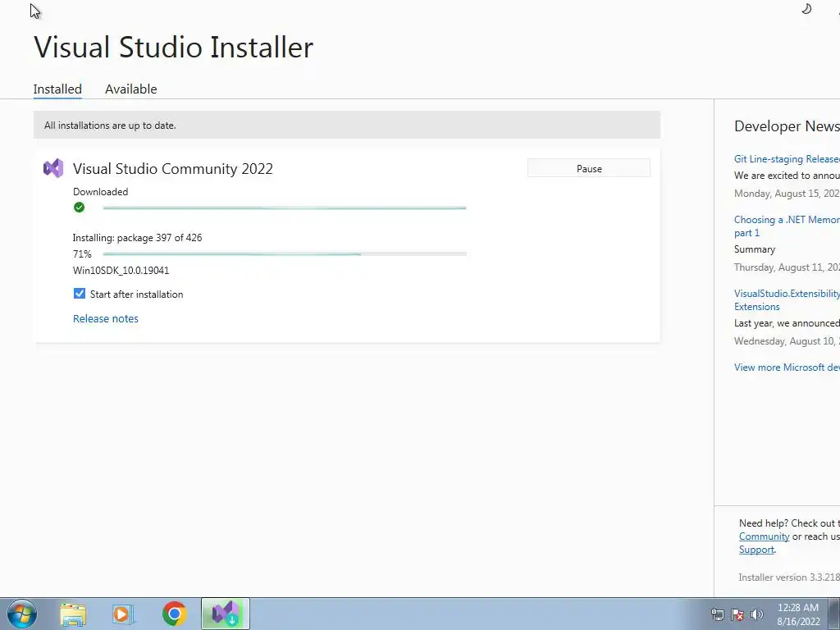Open the Windows Start orb
Screen dimensions: 840x630
coord(21,614)
